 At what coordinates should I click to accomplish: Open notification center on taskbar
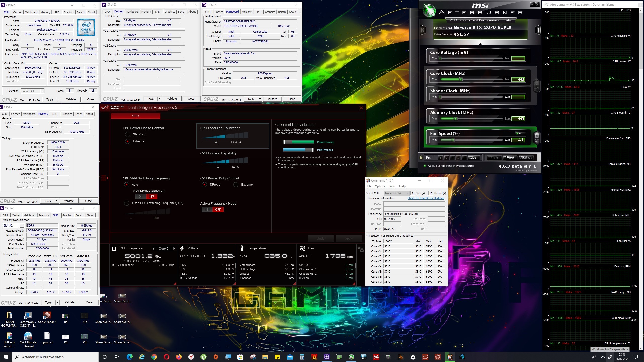[636, 357]
